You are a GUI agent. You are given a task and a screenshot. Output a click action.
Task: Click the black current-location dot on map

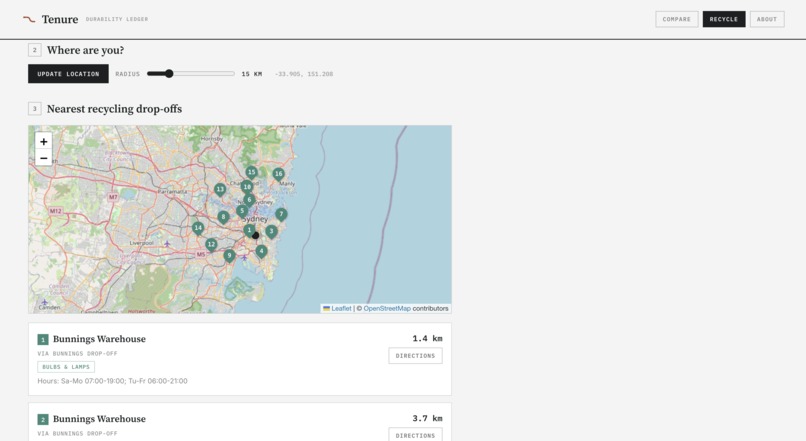click(x=255, y=235)
